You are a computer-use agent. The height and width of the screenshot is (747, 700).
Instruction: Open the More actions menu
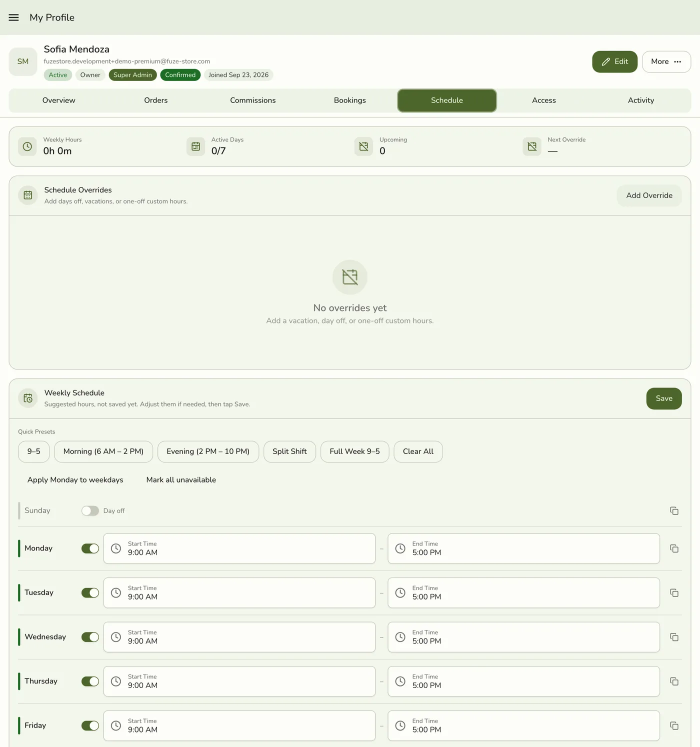click(x=666, y=61)
